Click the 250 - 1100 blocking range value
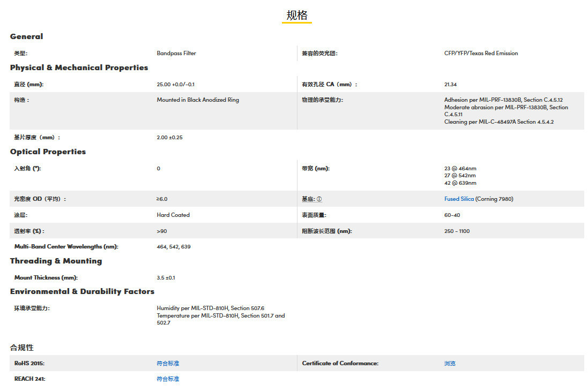The width and height of the screenshot is (588, 392). (x=457, y=231)
